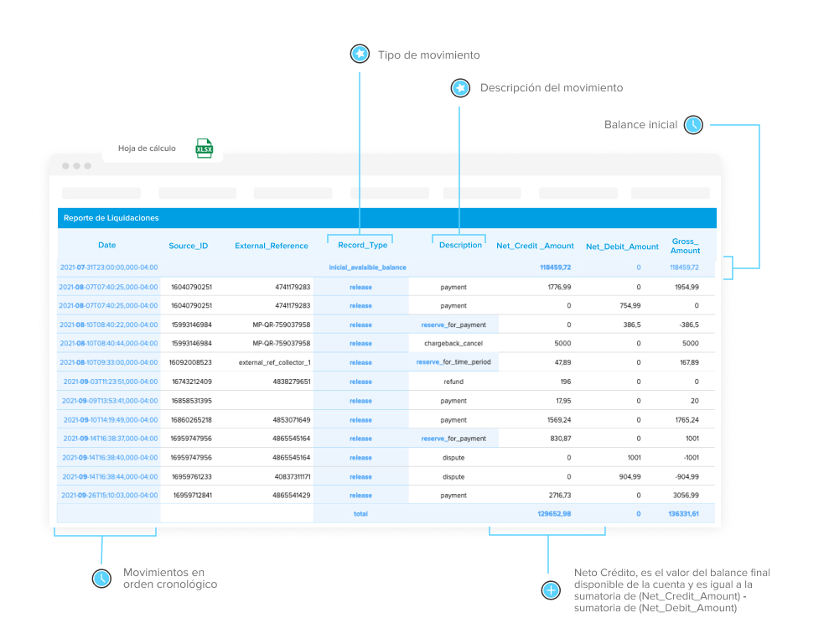Select the external_ref_collector_1 reference cell

274,363
